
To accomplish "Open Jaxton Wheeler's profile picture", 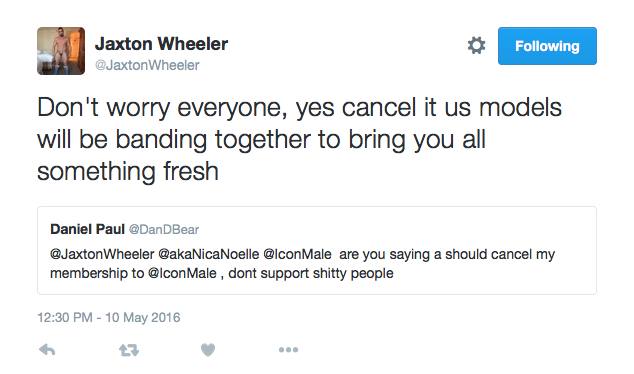I will pyautogui.click(x=61, y=51).
